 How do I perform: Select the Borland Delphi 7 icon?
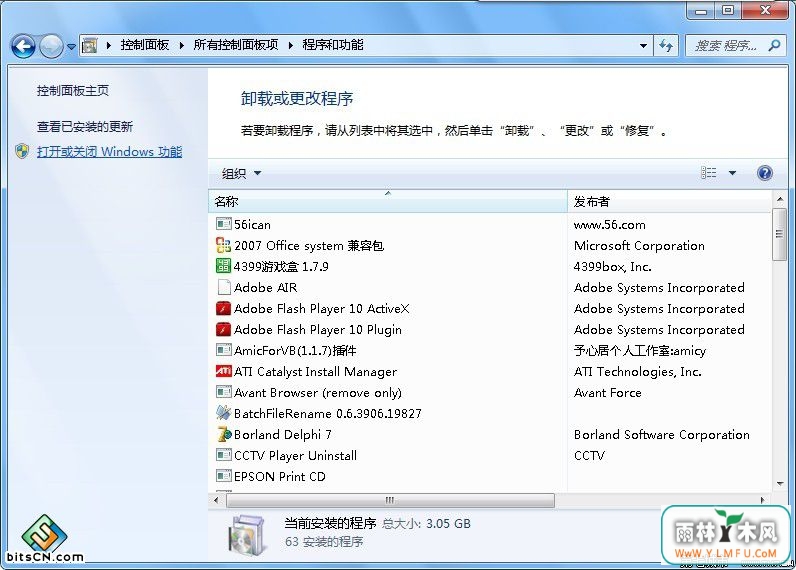(223, 434)
